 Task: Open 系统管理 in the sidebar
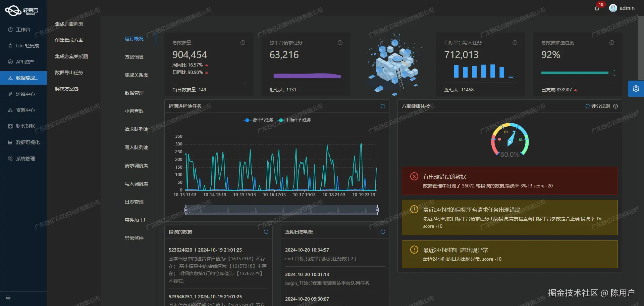click(23, 159)
